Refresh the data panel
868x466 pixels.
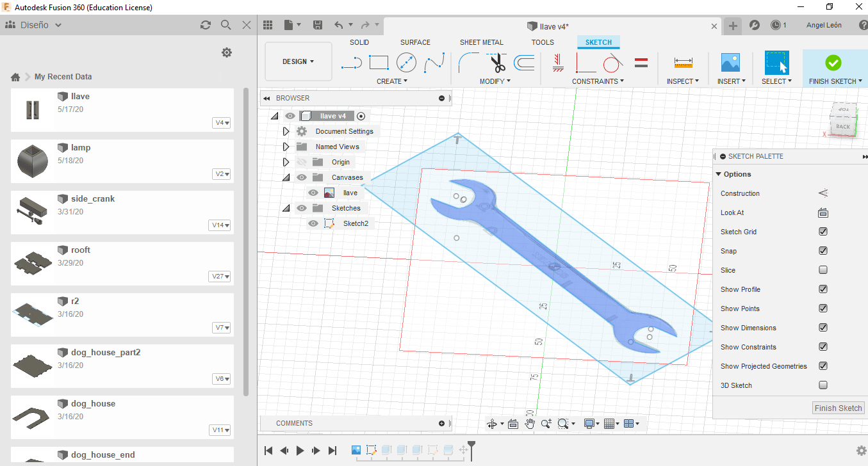tap(206, 25)
